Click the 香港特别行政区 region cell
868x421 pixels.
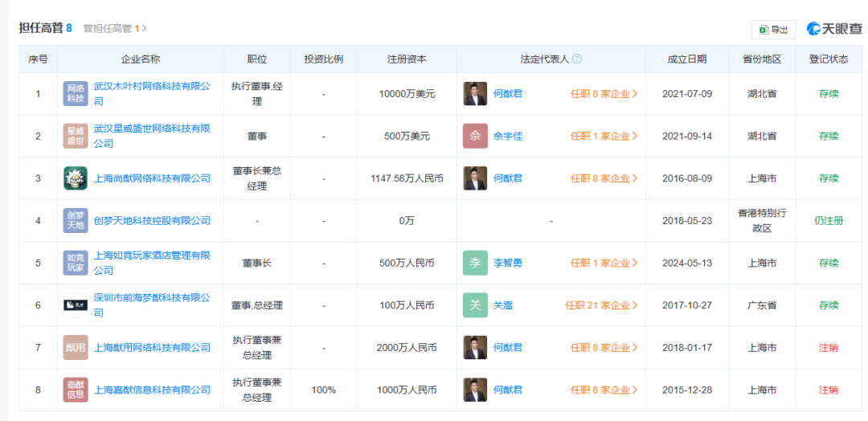pyautogui.click(x=762, y=221)
